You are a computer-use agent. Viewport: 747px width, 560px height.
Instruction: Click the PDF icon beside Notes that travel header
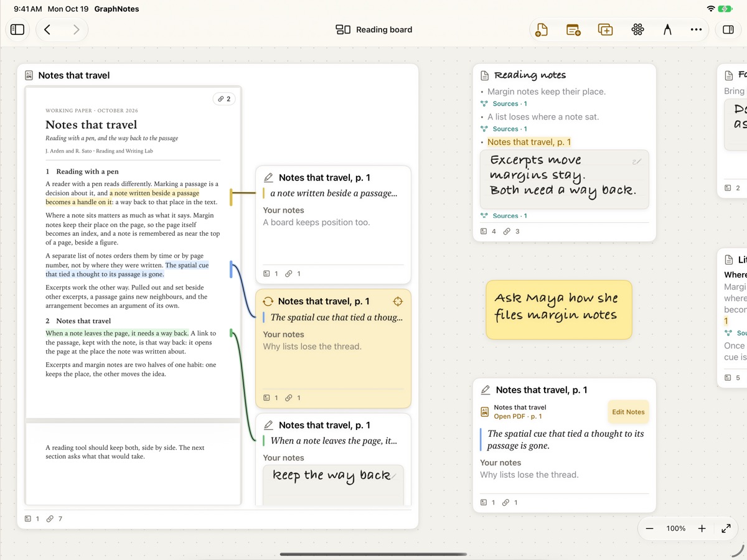(x=29, y=75)
